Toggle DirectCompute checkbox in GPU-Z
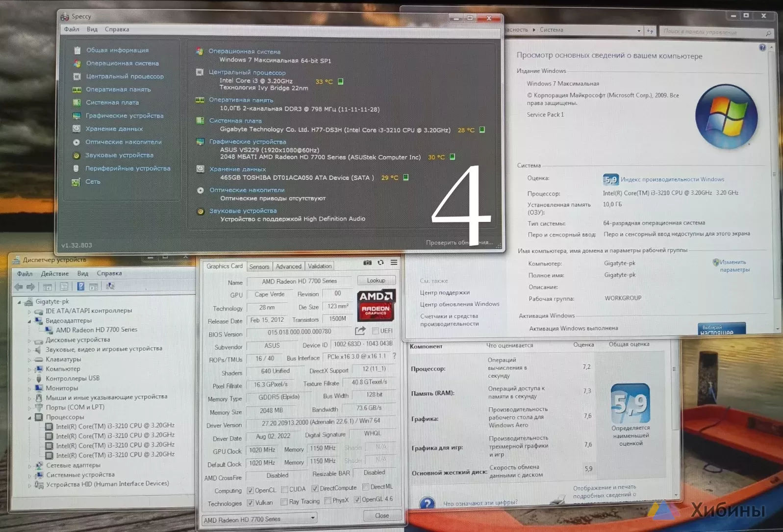 click(315, 488)
